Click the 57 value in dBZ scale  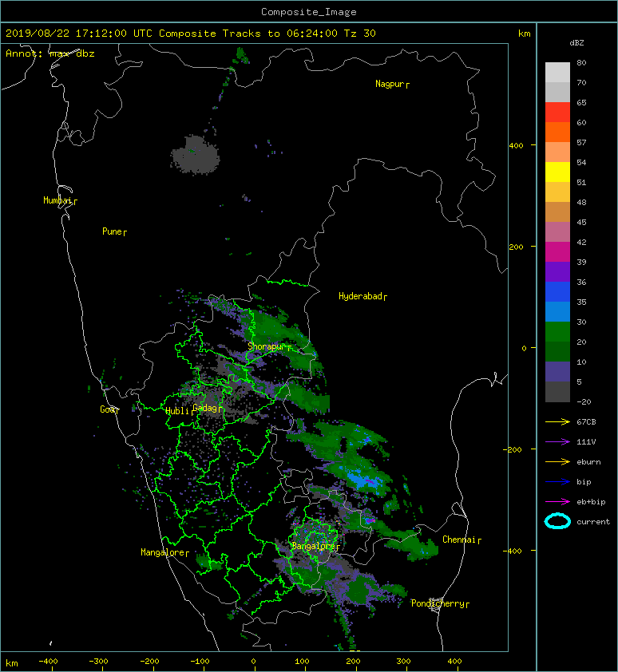(x=581, y=142)
